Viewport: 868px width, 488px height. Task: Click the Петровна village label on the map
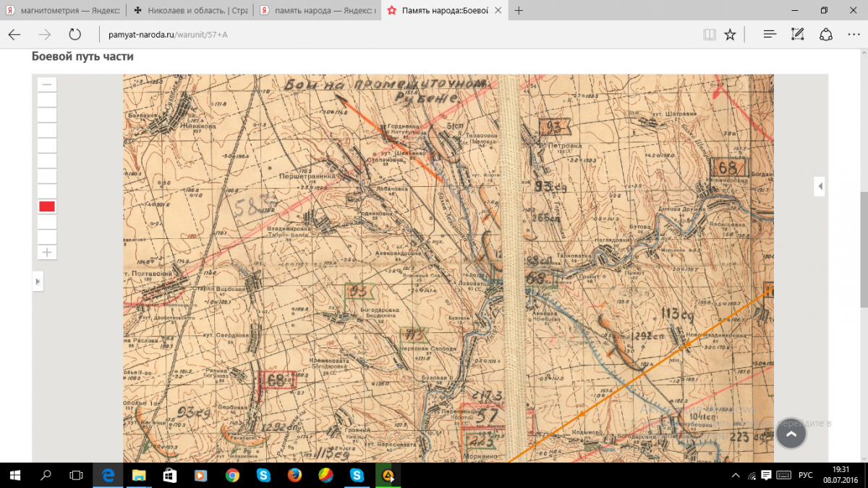click(x=566, y=146)
